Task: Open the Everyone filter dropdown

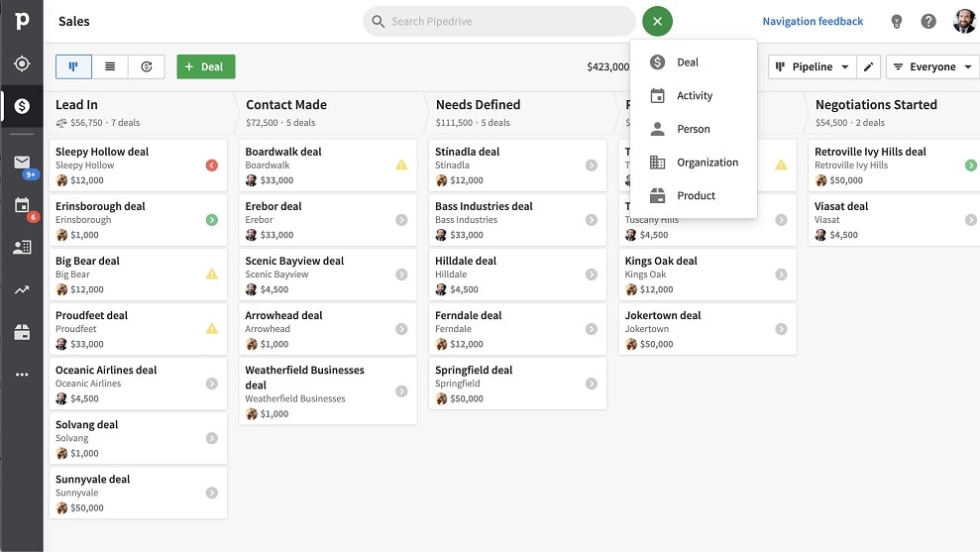Action: pos(932,66)
